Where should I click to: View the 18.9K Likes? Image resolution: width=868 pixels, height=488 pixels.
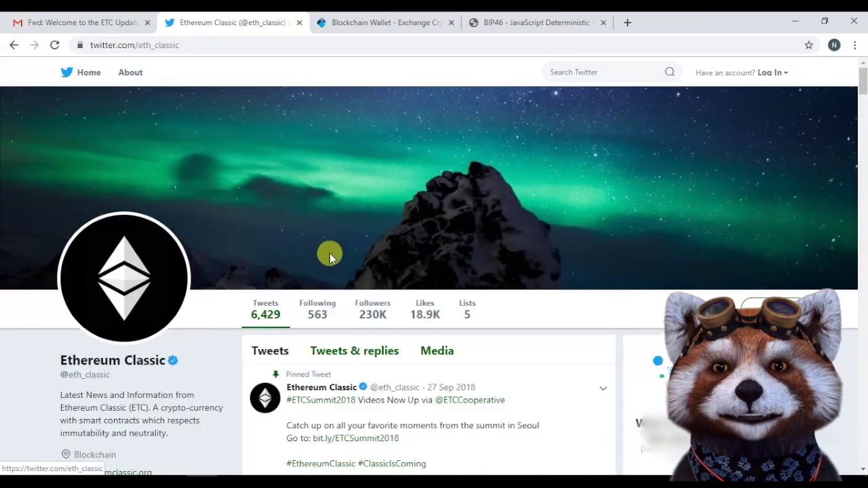(425, 309)
